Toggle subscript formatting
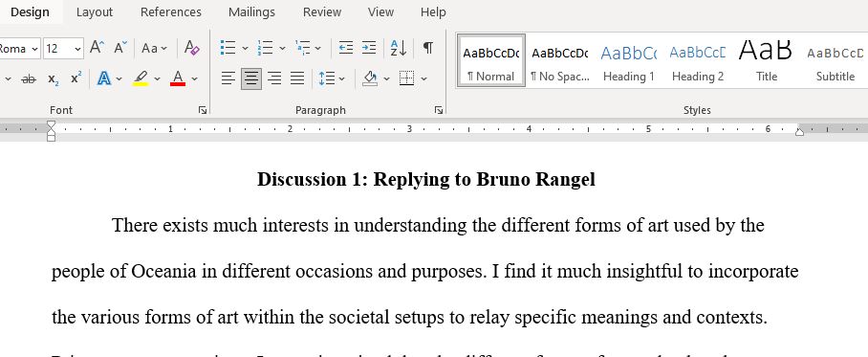Image resolution: width=868 pixels, height=357 pixels. pyautogui.click(x=54, y=78)
